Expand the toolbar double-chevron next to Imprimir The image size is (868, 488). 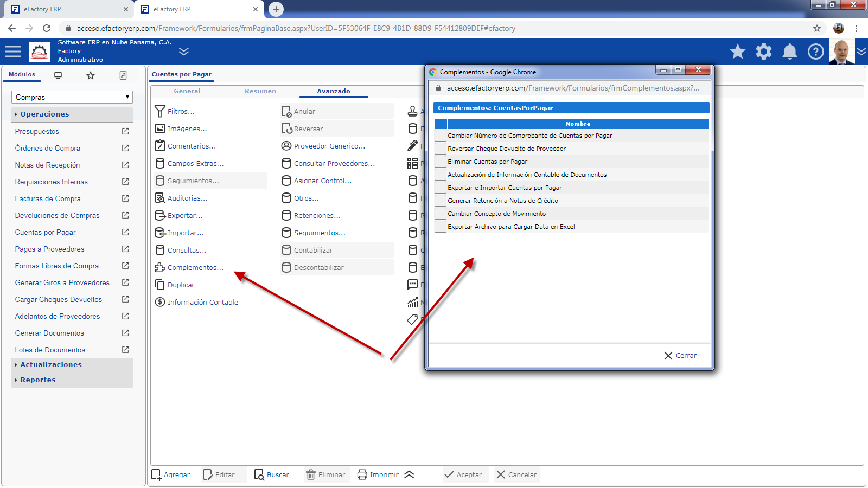[409, 474]
